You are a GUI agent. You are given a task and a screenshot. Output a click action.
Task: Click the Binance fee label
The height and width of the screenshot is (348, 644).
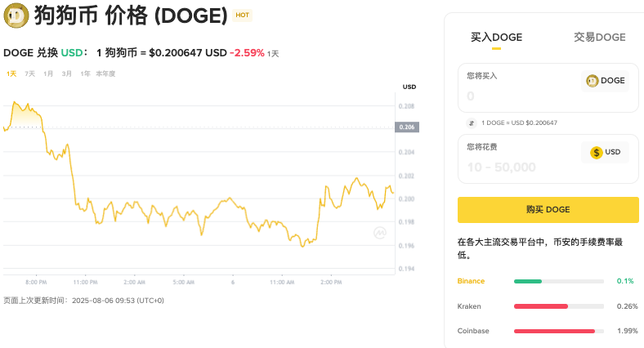click(x=471, y=281)
